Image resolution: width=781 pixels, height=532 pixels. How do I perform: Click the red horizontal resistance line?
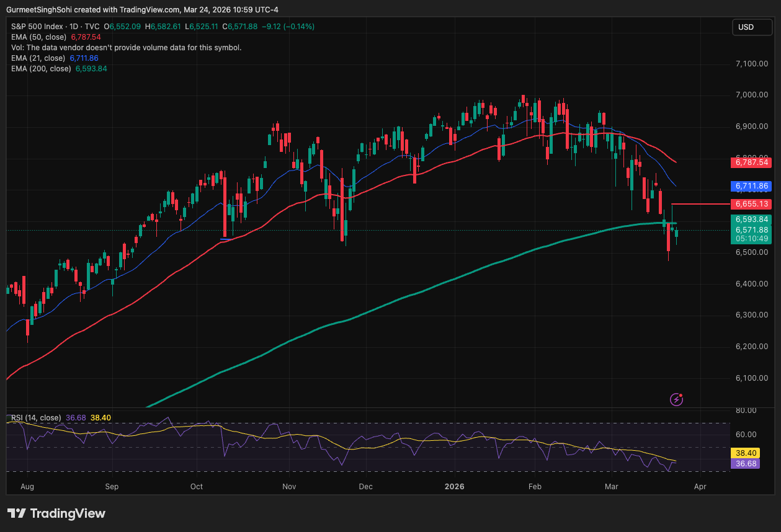coord(701,204)
